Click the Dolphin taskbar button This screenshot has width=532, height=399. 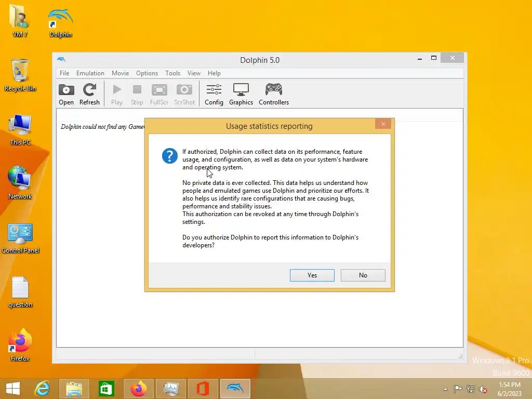click(235, 389)
